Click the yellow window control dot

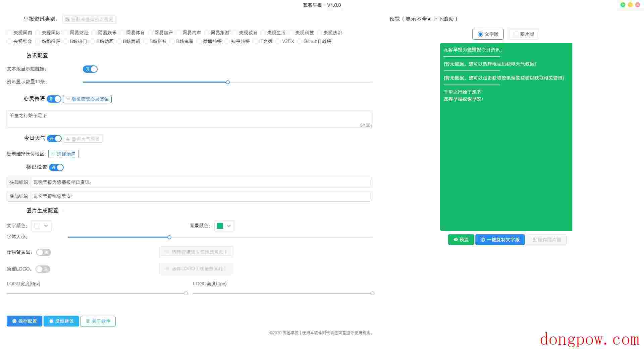tap(630, 5)
